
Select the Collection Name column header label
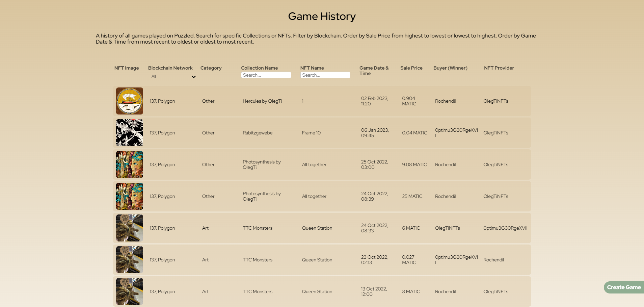260,68
